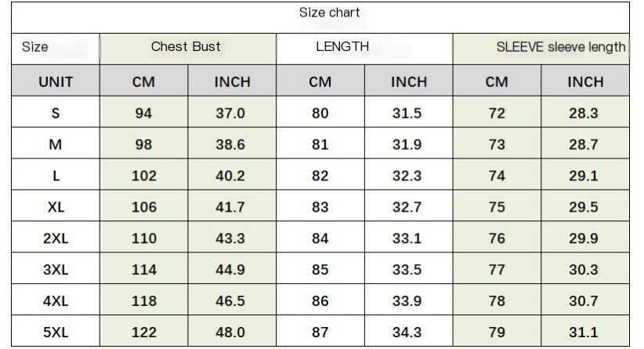The image size is (644, 349).
Task: Click the UNIT header cell
Action: click(x=56, y=82)
